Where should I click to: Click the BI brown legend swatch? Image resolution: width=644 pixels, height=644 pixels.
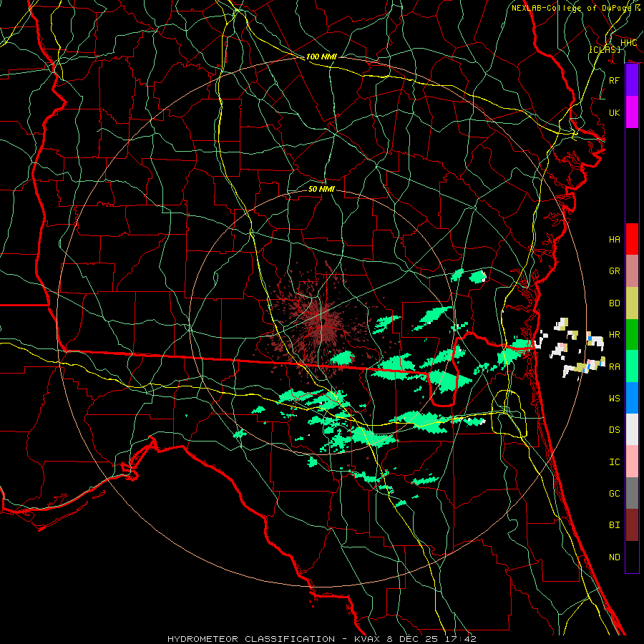point(632,525)
